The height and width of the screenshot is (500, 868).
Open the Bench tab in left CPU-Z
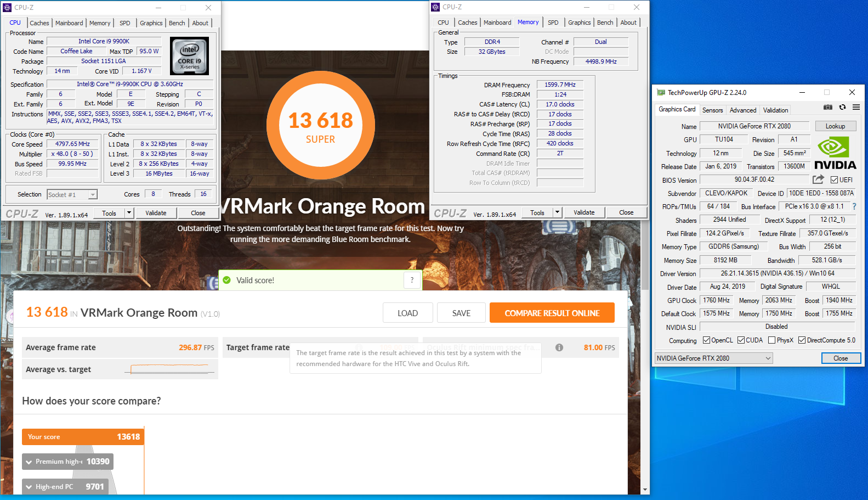pos(177,23)
